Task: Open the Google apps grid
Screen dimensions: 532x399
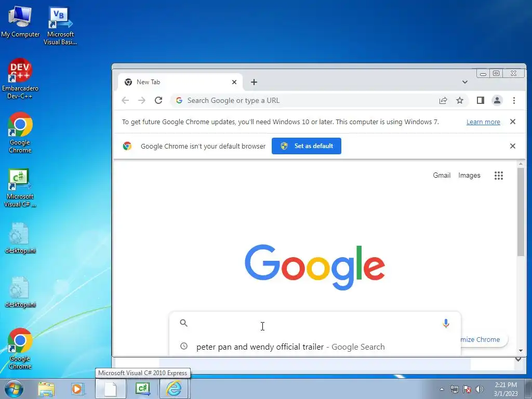Action: pos(499,176)
